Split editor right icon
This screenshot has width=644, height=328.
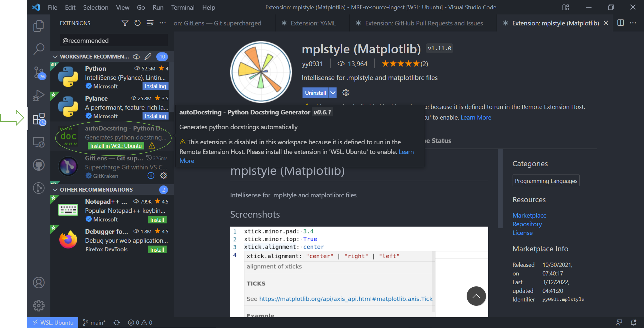[620, 23]
